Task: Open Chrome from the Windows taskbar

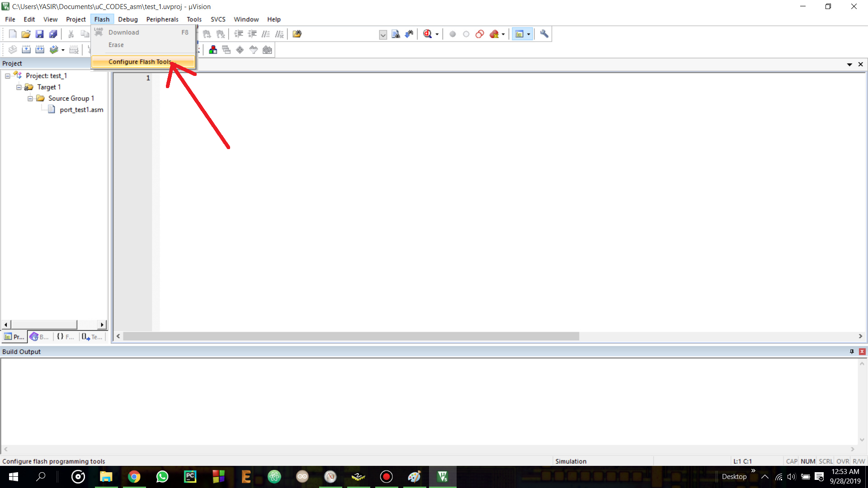Action: pos(134,477)
